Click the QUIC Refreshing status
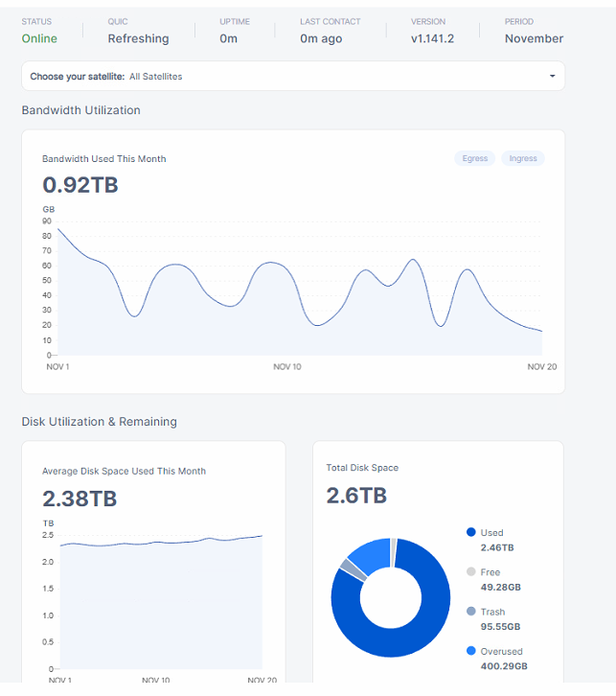This screenshot has height=696, width=616. (x=138, y=38)
